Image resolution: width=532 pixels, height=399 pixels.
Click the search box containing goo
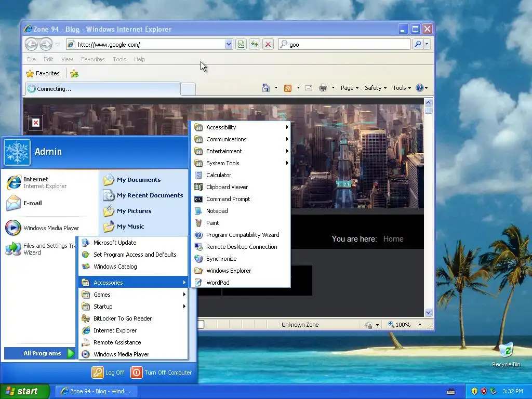[x=344, y=45]
